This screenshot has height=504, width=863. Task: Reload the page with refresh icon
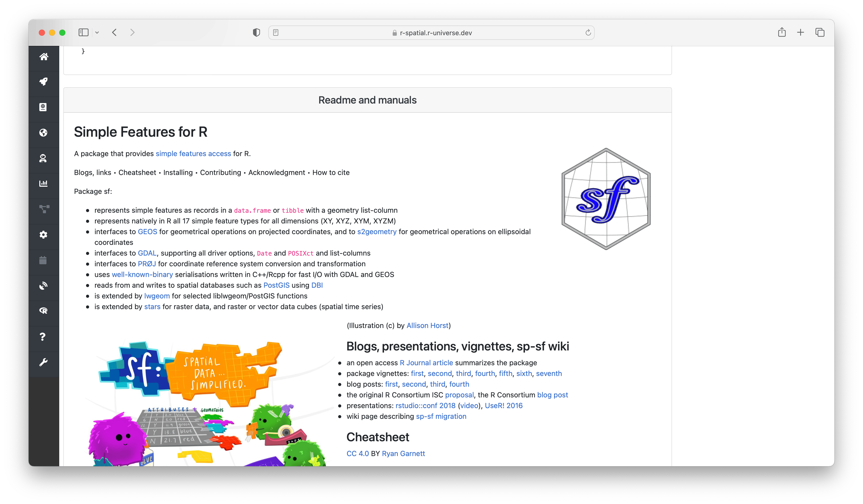pos(588,32)
